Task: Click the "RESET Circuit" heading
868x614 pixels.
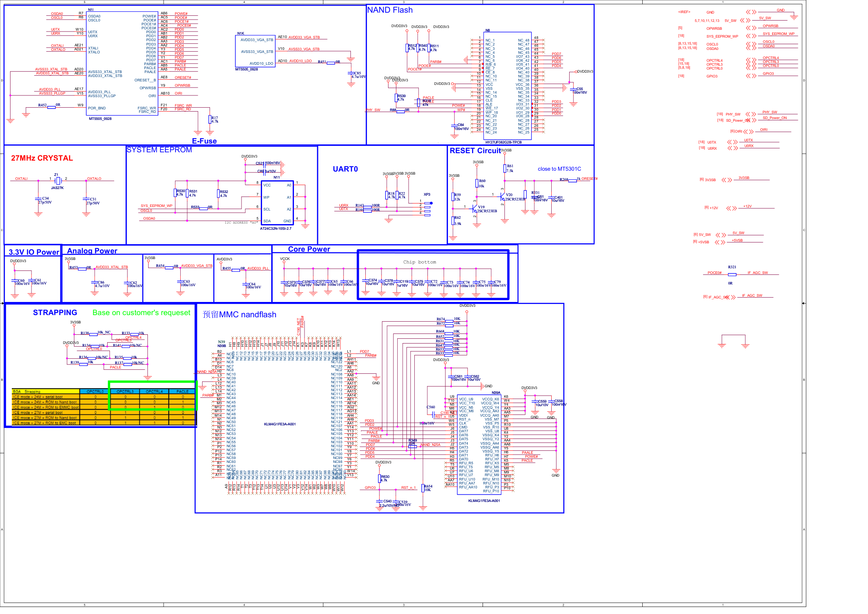Action: point(475,151)
